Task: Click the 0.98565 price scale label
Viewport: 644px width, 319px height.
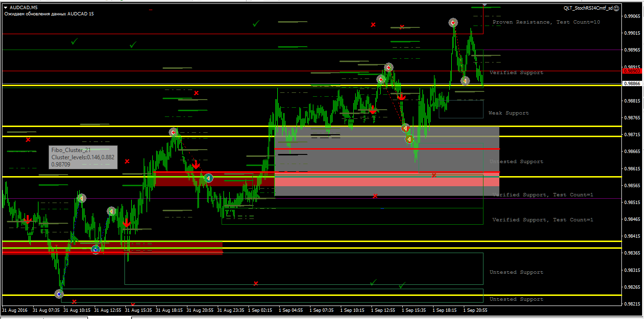Action: (632, 185)
